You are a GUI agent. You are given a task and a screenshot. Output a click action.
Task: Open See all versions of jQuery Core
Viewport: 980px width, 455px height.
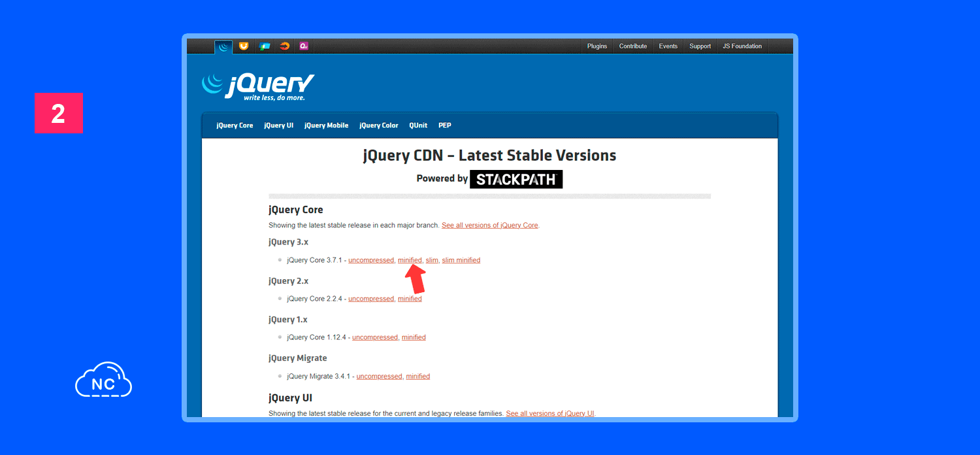(490, 226)
